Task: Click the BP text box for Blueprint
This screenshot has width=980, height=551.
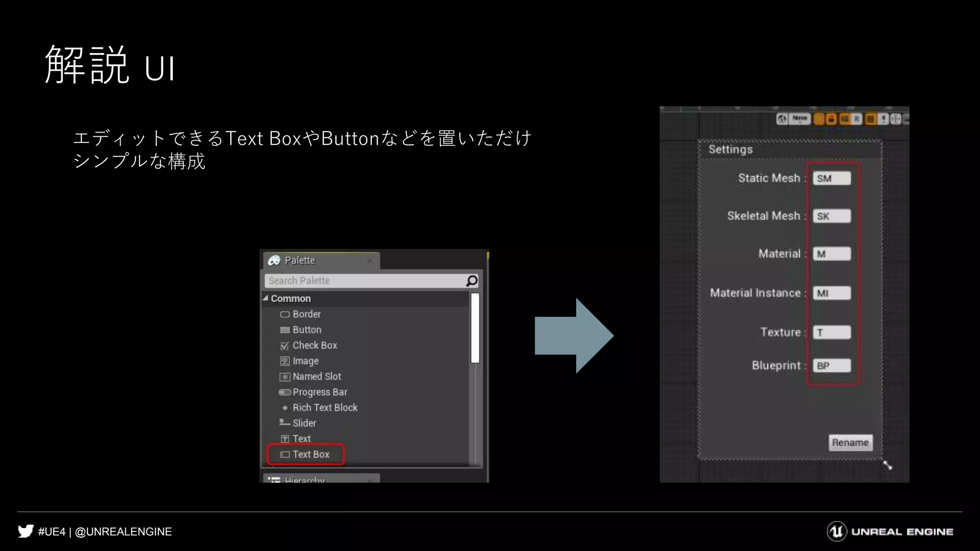Action: pos(832,366)
